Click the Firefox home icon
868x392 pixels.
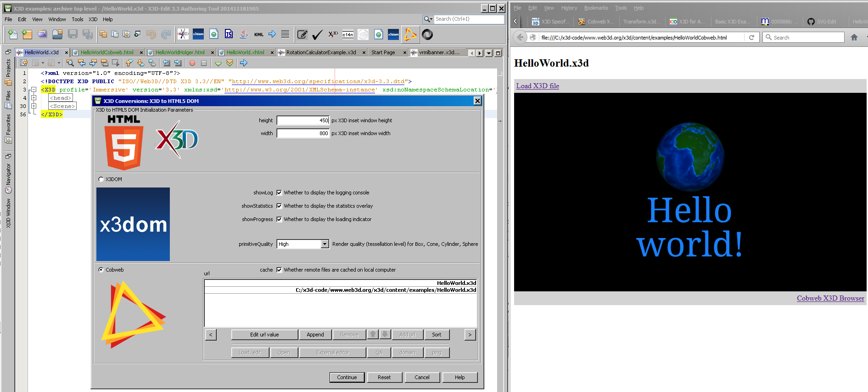854,37
